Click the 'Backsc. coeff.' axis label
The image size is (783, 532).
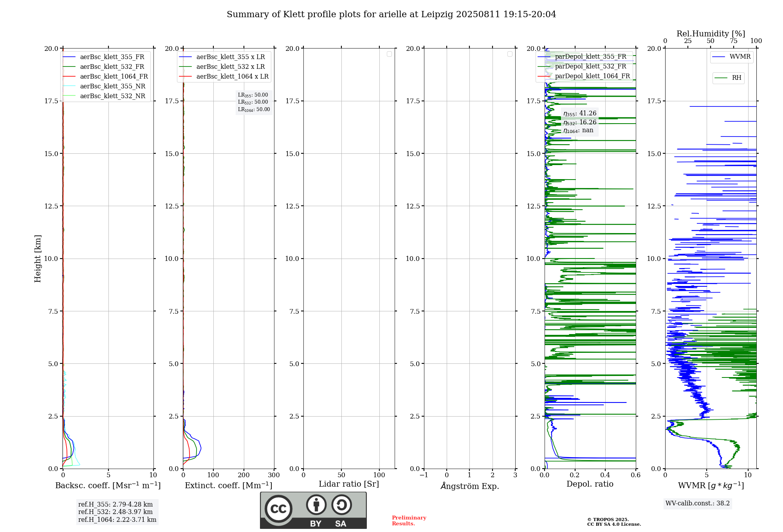click(x=108, y=485)
